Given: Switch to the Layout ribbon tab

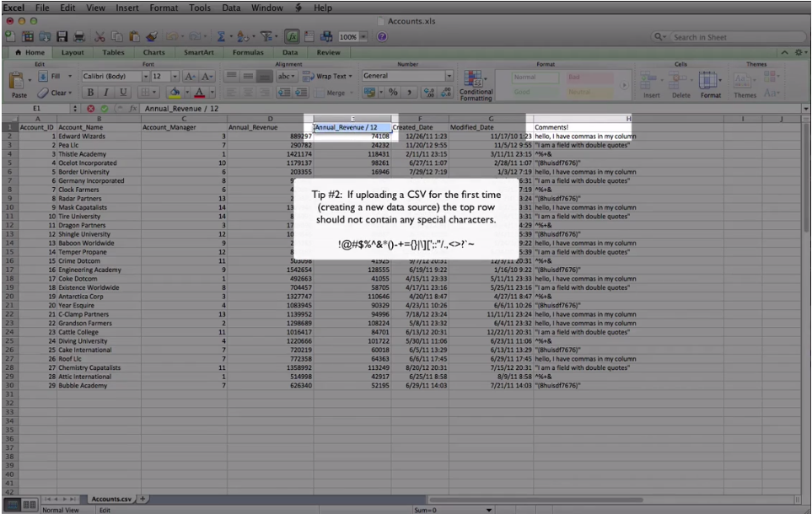Looking at the screenshot, I should click(x=73, y=52).
